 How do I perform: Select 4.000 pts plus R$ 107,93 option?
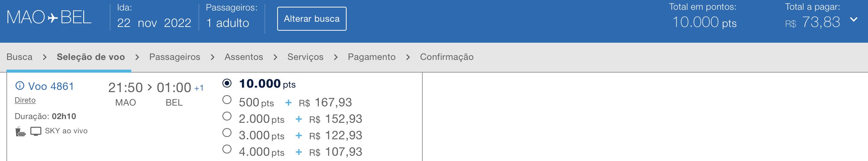pos(227,149)
